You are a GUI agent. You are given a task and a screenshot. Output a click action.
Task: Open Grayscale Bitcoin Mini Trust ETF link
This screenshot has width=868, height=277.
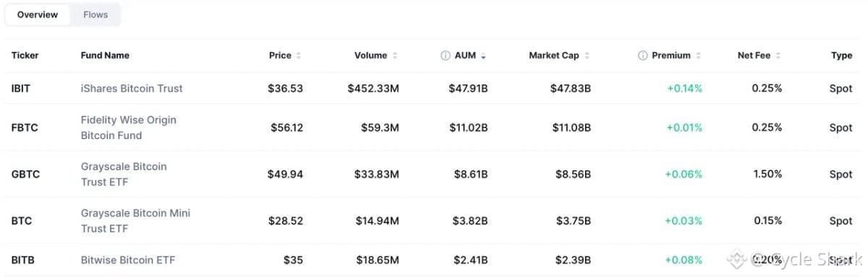click(135, 221)
